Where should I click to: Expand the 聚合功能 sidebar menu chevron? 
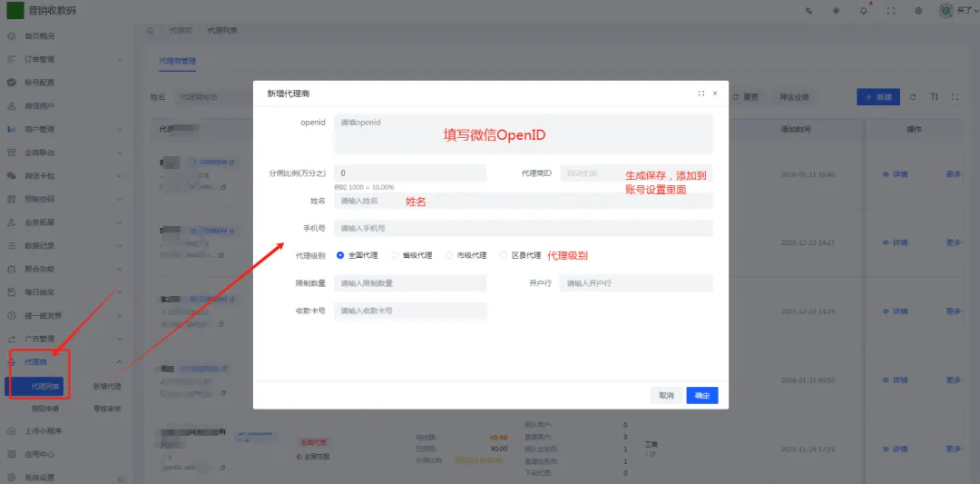coord(120,269)
